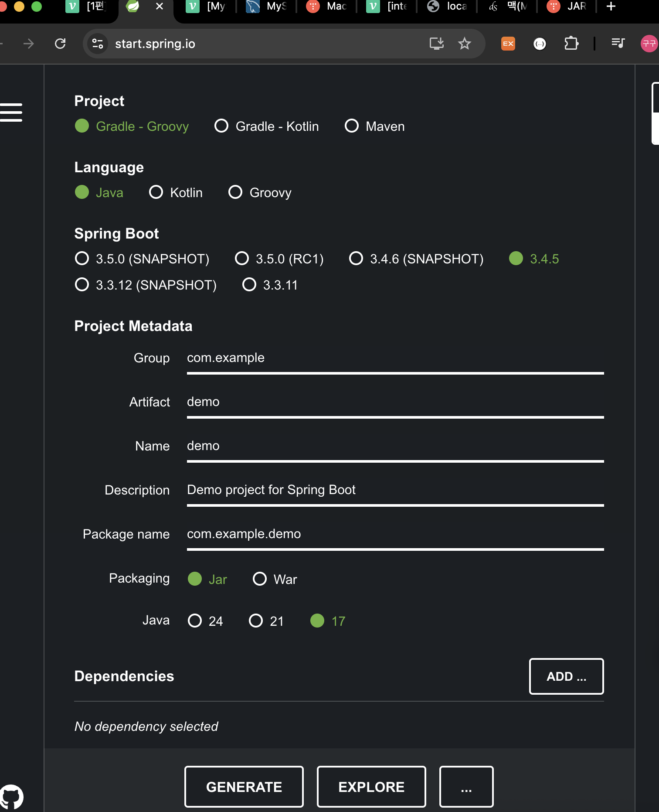The width and height of the screenshot is (659, 812).
Task: Edit the Group field com.example
Action: pyautogui.click(x=395, y=358)
